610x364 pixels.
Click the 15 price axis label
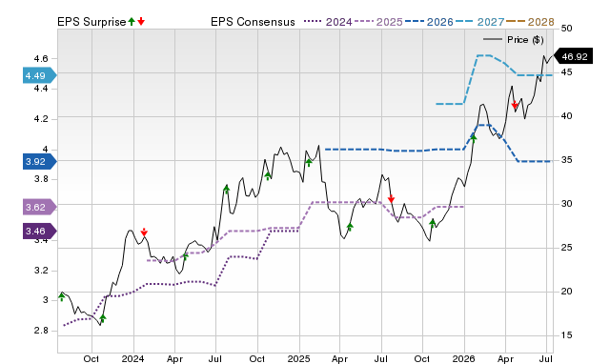click(567, 334)
